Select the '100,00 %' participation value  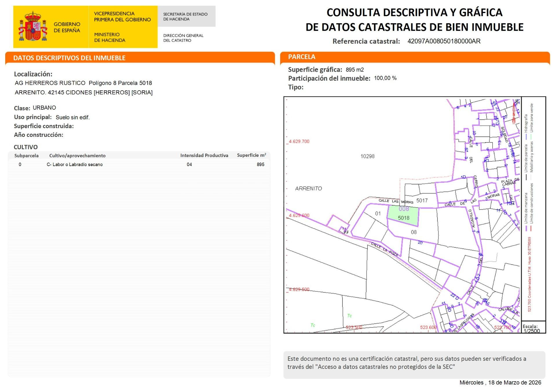385,78
